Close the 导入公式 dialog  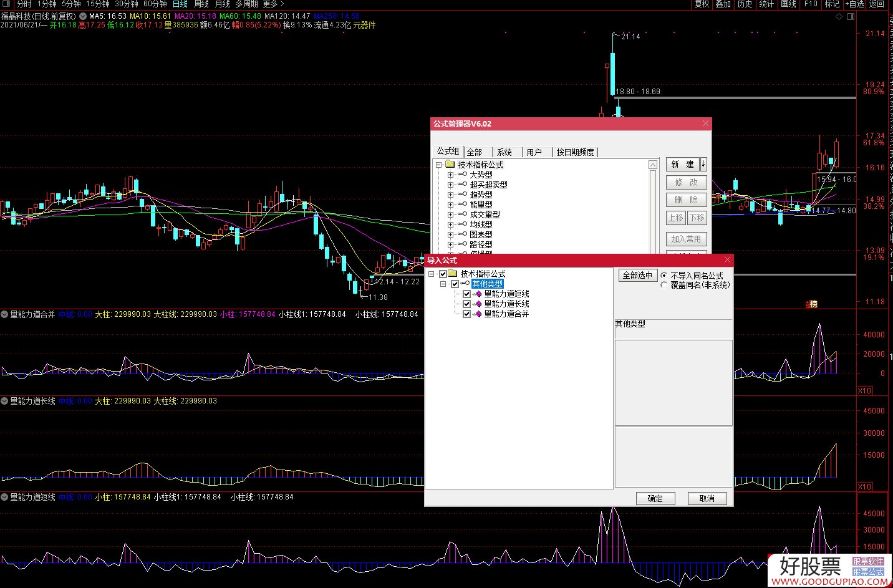click(727, 260)
